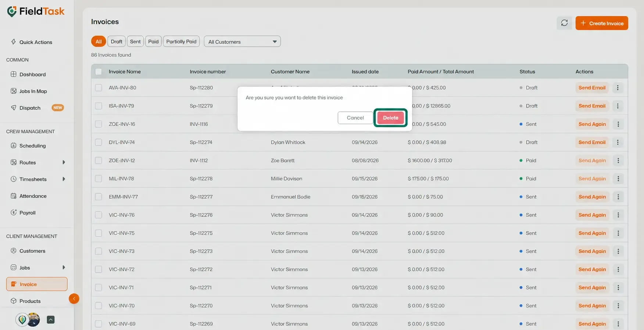
Task: Confirm deletion with the Delete button
Action: 390,118
